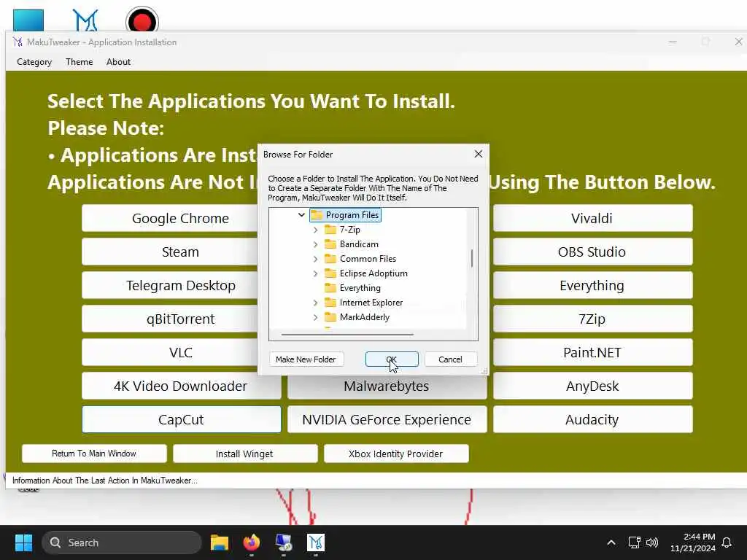The width and height of the screenshot is (747, 560).
Task: Click the folder tree horizontal scrollbar
Action: [347, 334]
